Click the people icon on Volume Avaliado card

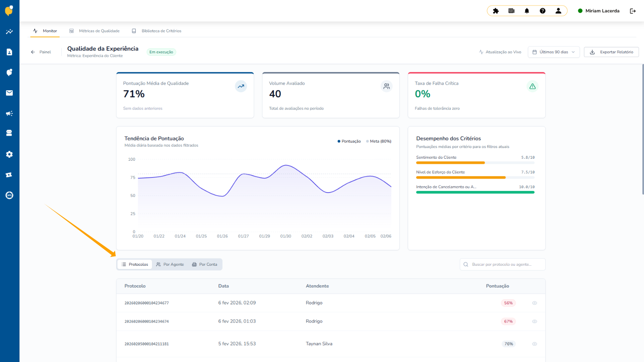(x=387, y=86)
